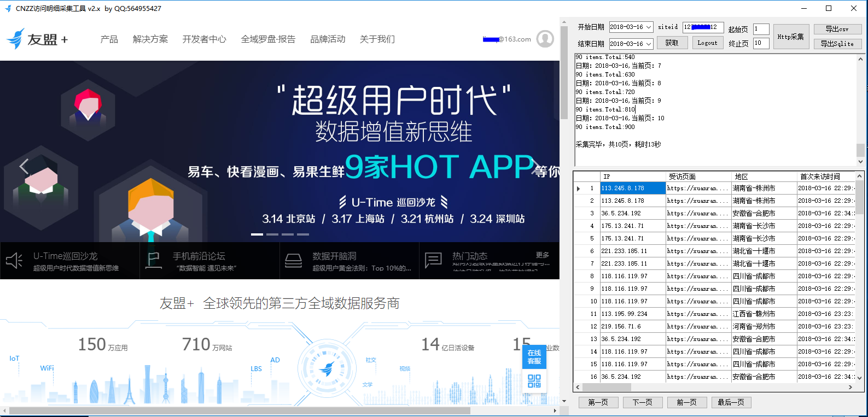The width and height of the screenshot is (868, 417).
Task: Click the U-Time巡回沙龙 speaker icon
Action: [14, 261]
